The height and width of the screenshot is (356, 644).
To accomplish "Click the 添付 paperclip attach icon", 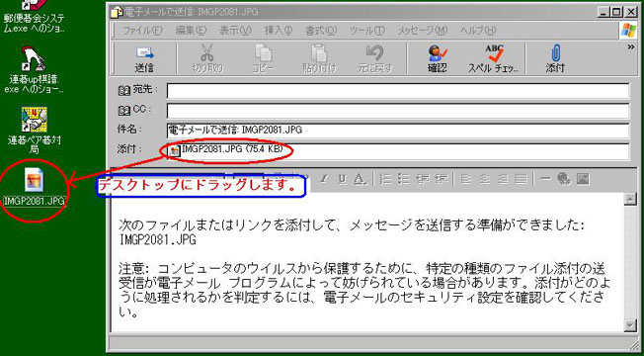I will [555, 53].
